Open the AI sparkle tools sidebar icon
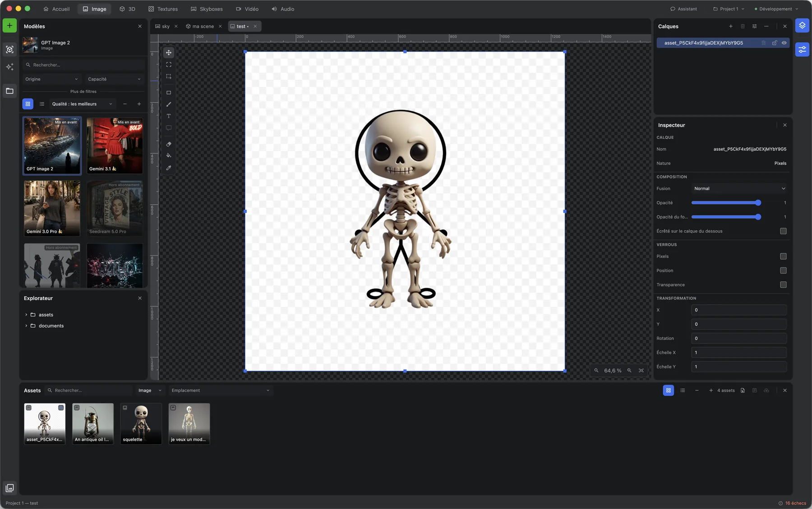Image resolution: width=812 pixels, height=509 pixels. tap(9, 67)
